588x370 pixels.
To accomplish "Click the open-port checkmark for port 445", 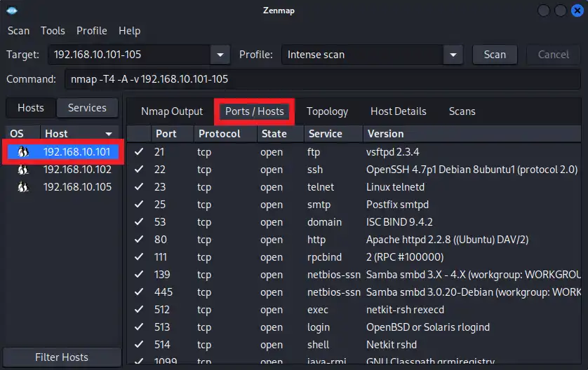I will 139,292.
